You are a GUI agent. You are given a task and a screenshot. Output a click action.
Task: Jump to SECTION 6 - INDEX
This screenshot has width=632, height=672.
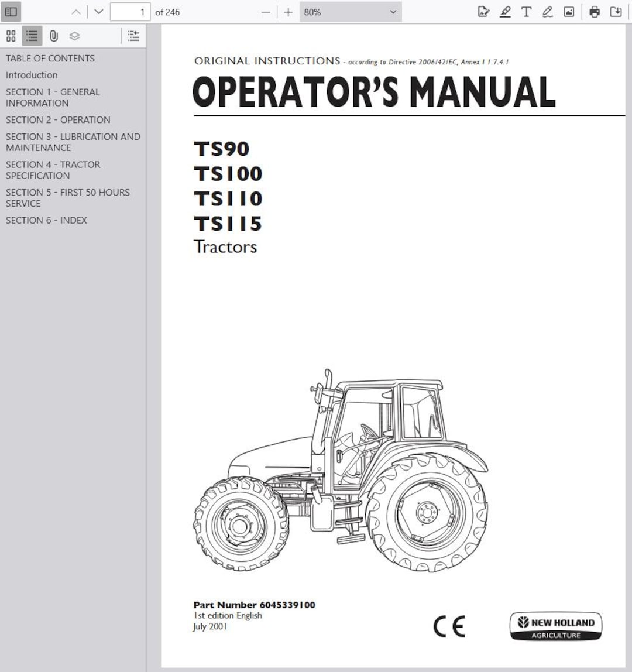click(x=46, y=220)
